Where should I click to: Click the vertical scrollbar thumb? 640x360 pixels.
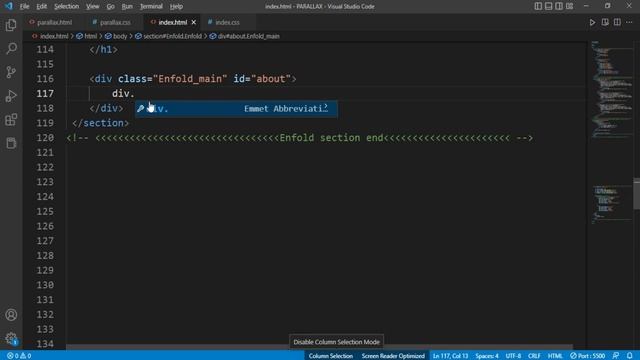click(637, 194)
